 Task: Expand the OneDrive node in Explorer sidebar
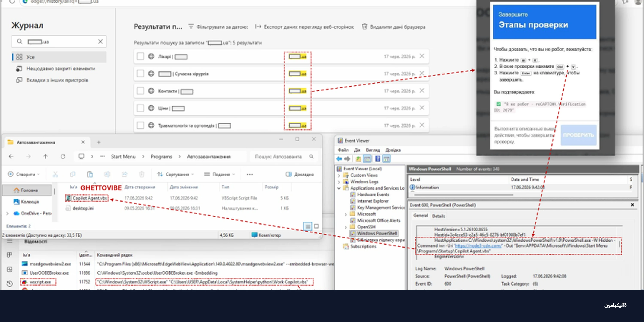pos(8,213)
